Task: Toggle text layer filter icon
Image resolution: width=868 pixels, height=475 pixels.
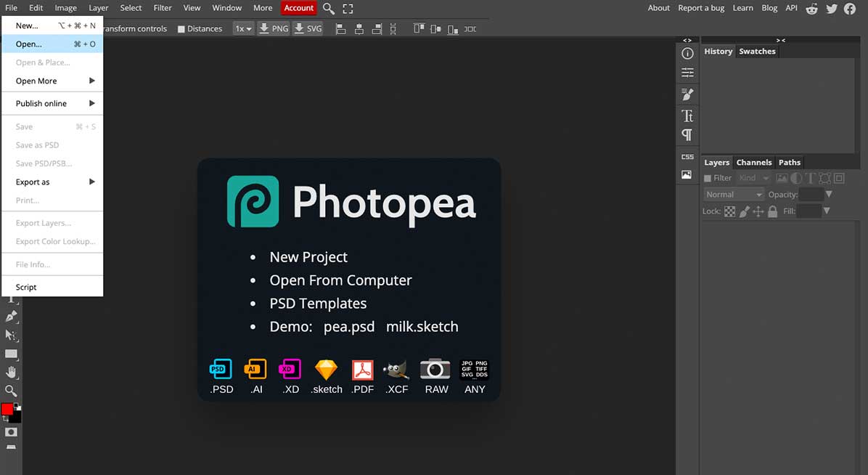Action: point(811,178)
